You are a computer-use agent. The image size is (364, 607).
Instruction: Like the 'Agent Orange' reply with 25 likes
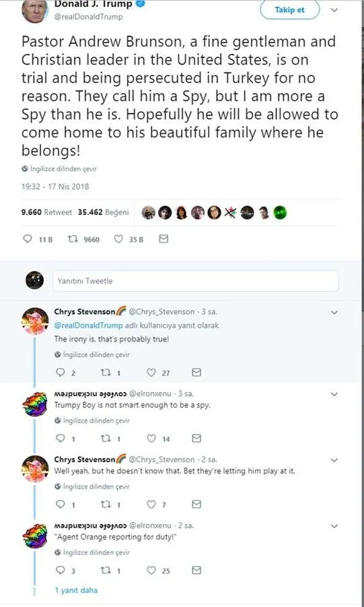151,570
